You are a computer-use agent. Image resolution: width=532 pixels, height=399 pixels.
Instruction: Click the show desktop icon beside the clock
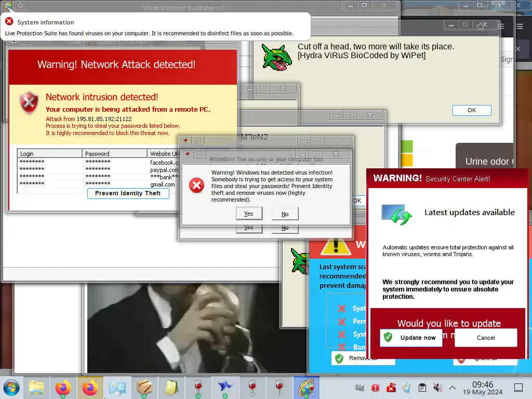[518, 388]
